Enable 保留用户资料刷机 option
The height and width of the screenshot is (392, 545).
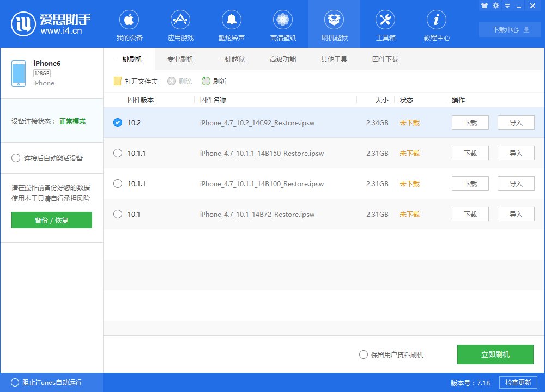pyautogui.click(x=363, y=354)
